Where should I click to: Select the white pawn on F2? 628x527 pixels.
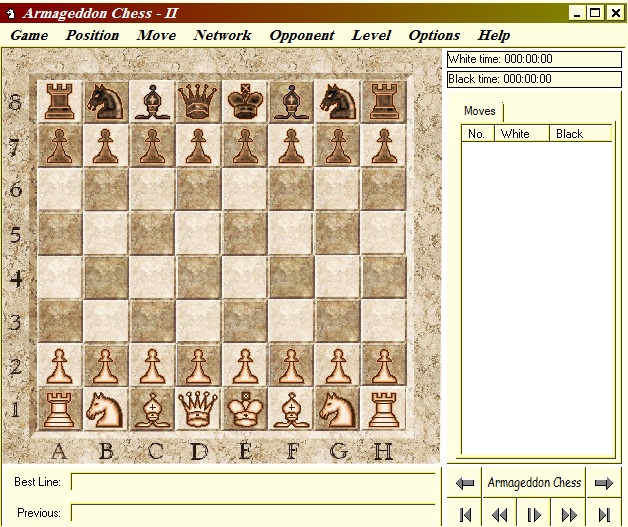[x=291, y=365]
